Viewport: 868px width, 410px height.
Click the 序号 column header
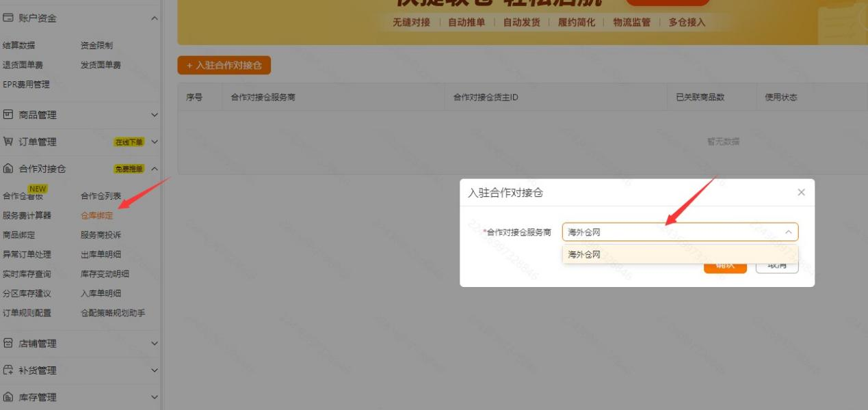tap(194, 98)
